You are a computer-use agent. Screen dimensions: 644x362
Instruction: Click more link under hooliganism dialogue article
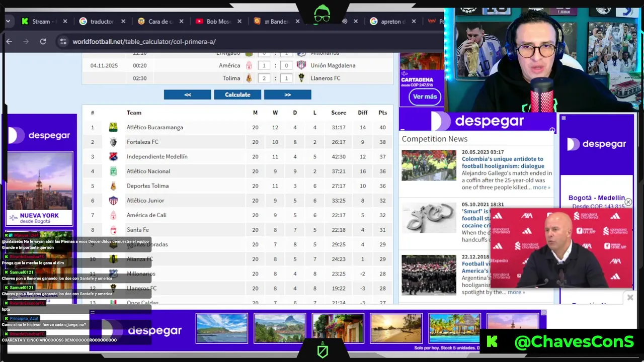[541, 187]
